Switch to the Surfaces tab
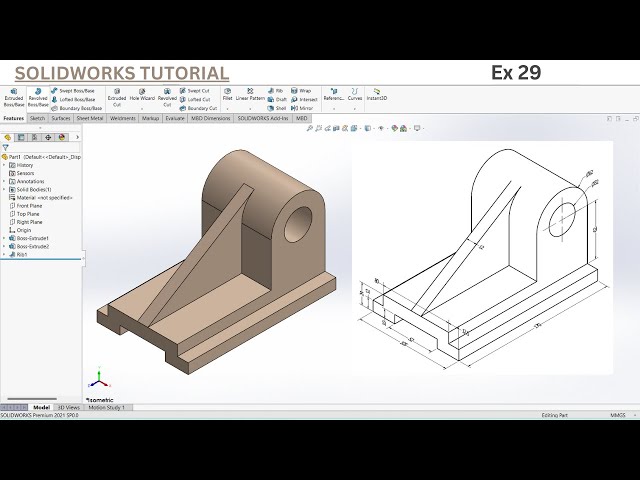The width and height of the screenshot is (640, 480). pos(61,118)
